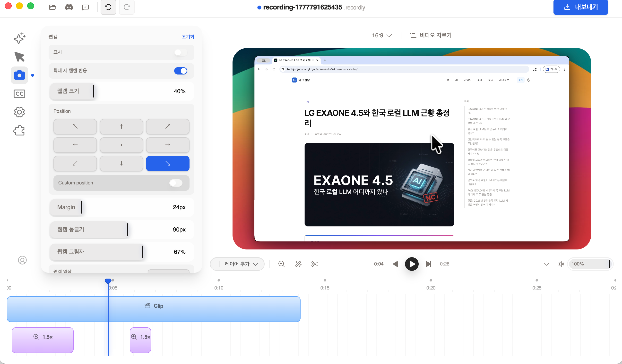The width and height of the screenshot is (622, 364).
Task: Set webcam position to top-center
Action: tap(121, 126)
